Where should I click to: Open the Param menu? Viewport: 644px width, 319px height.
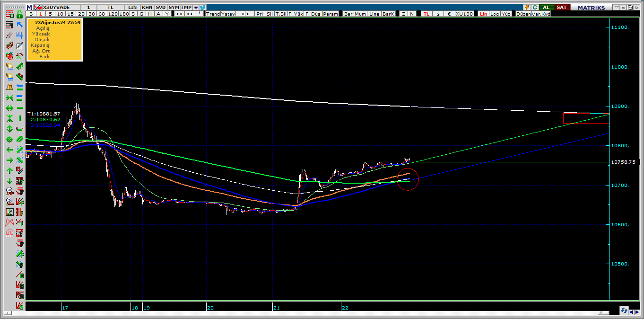coord(331,14)
